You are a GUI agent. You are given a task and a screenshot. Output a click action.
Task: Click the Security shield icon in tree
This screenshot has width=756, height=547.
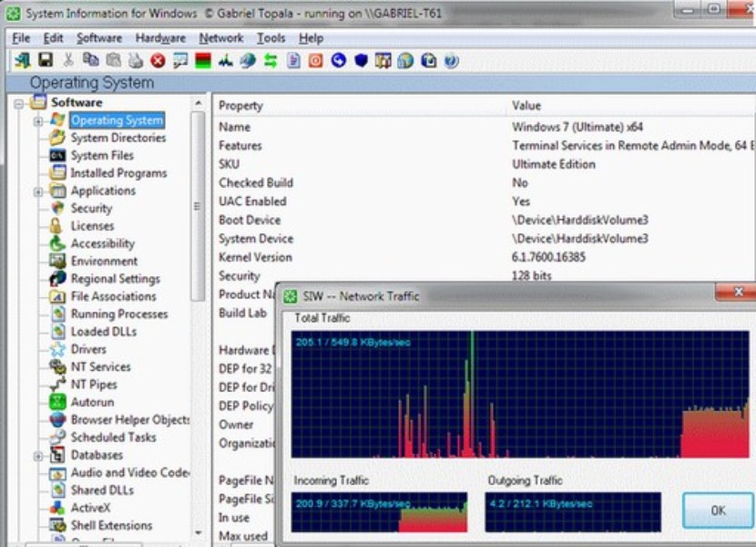point(57,208)
